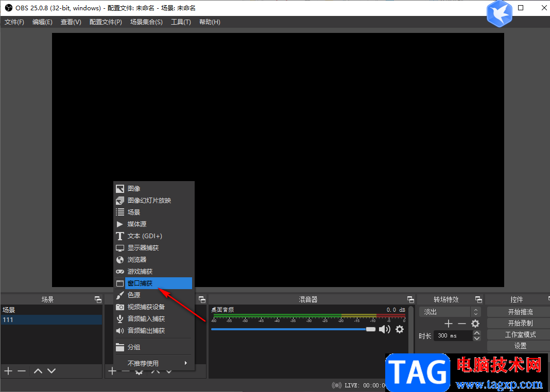
Task: Adjust the 桌面音频 volume slider
Action: (x=293, y=329)
